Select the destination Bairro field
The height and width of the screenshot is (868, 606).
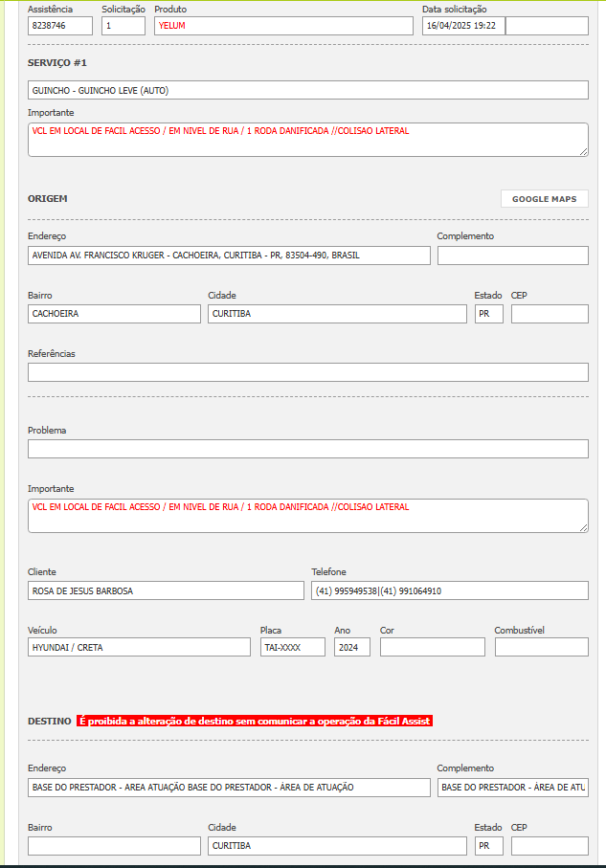114,846
